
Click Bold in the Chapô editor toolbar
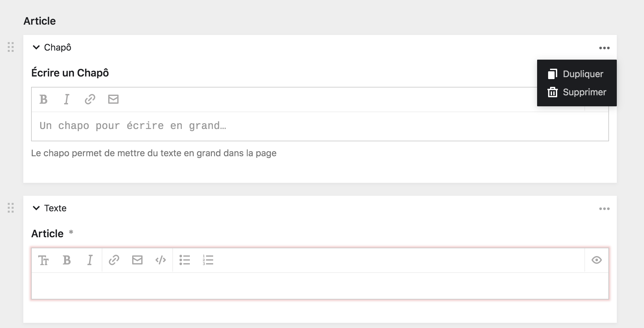tap(43, 99)
